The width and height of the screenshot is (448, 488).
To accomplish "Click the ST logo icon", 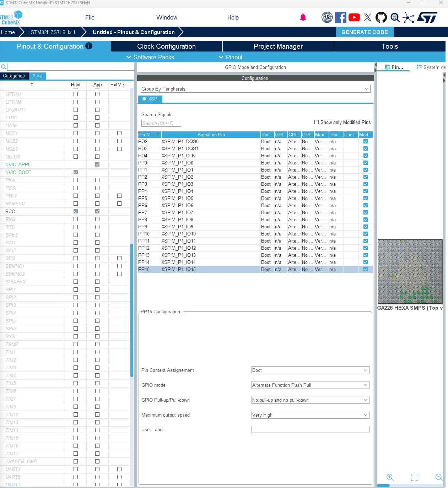I will (x=427, y=17).
